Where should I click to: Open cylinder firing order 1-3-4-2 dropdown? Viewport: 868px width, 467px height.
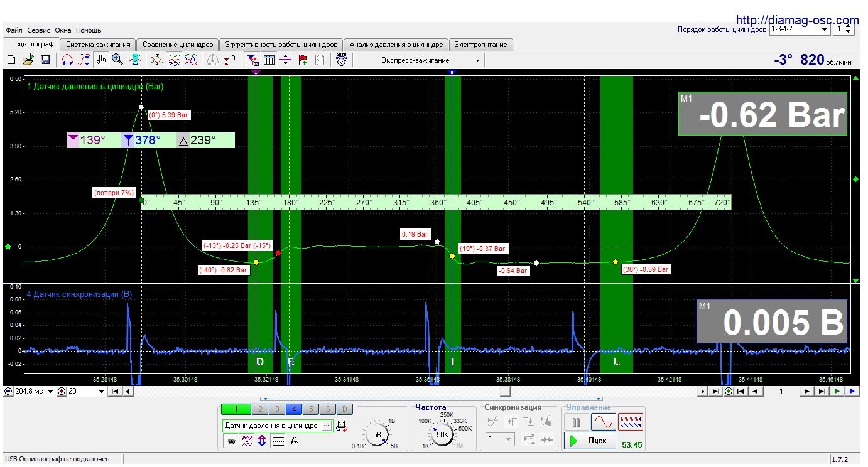824,29
